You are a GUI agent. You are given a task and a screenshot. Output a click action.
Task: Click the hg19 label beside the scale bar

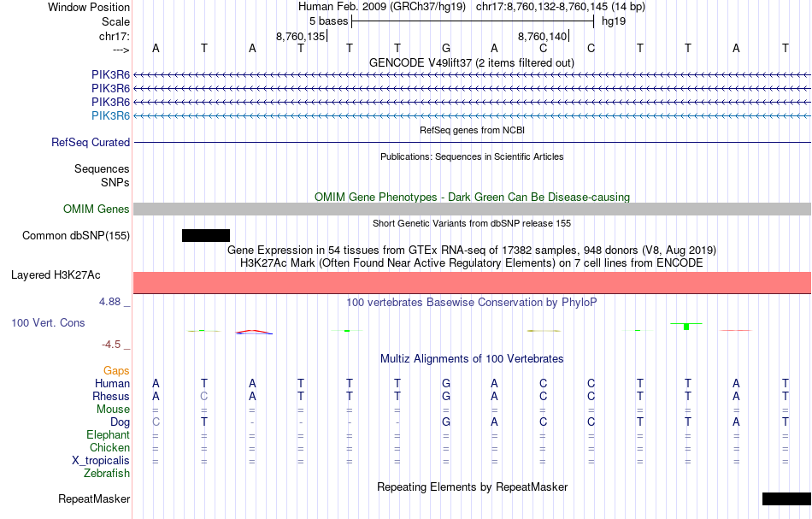[x=614, y=21]
